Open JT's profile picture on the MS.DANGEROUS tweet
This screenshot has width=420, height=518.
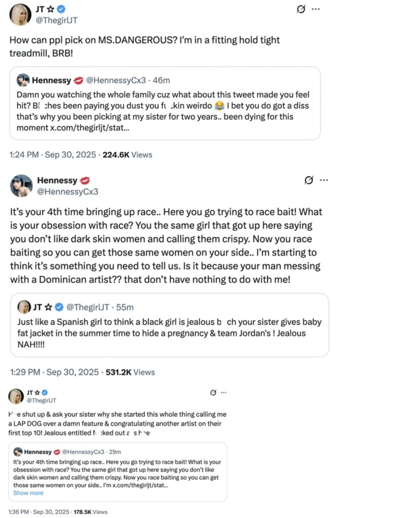click(x=20, y=13)
